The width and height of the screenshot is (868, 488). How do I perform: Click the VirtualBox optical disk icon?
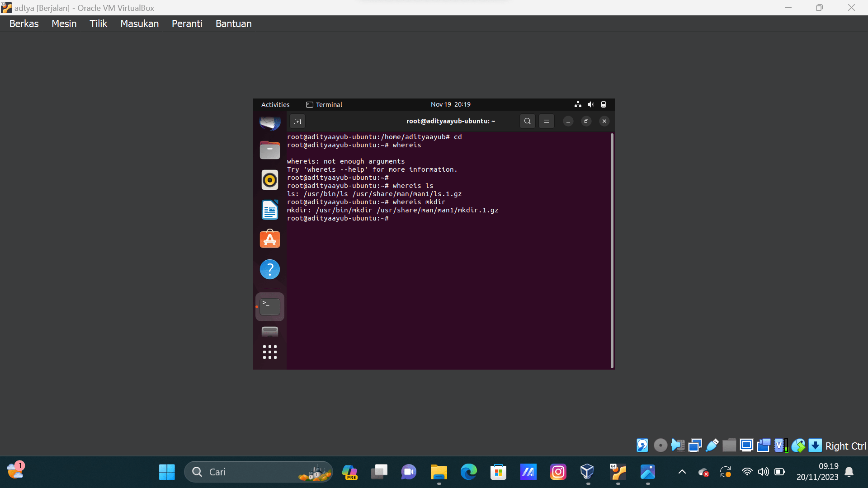660,446
